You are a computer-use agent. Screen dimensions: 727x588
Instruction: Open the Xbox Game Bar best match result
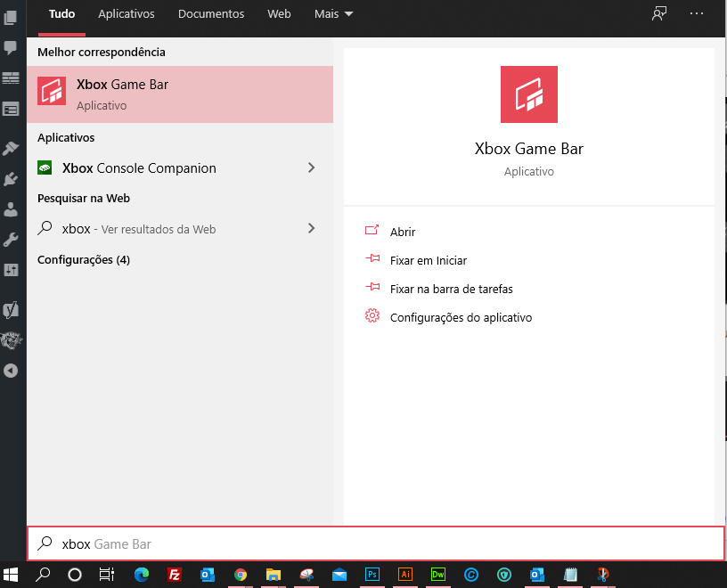pyautogui.click(x=180, y=94)
